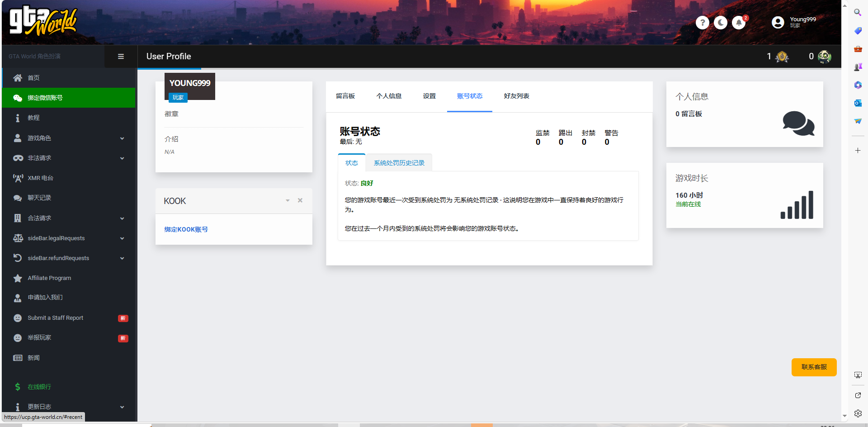This screenshot has width=868, height=427.
Task: Click the 0 留言板 count
Action: click(689, 114)
